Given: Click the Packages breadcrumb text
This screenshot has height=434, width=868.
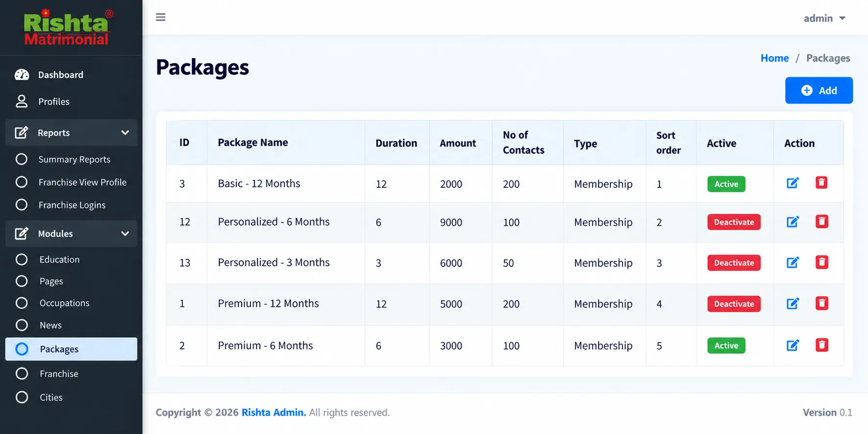Looking at the screenshot, I should [x=828, y=58].
